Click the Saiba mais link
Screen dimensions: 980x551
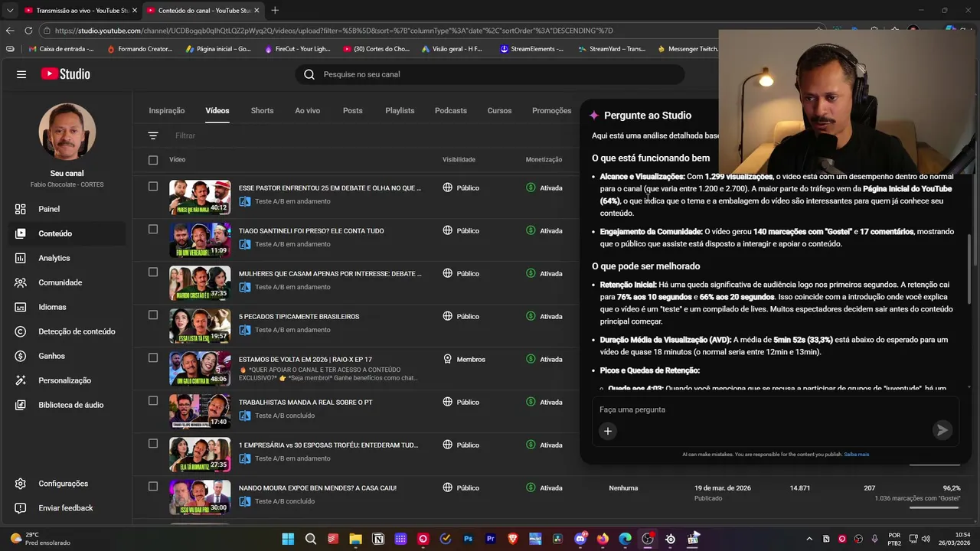857,455
